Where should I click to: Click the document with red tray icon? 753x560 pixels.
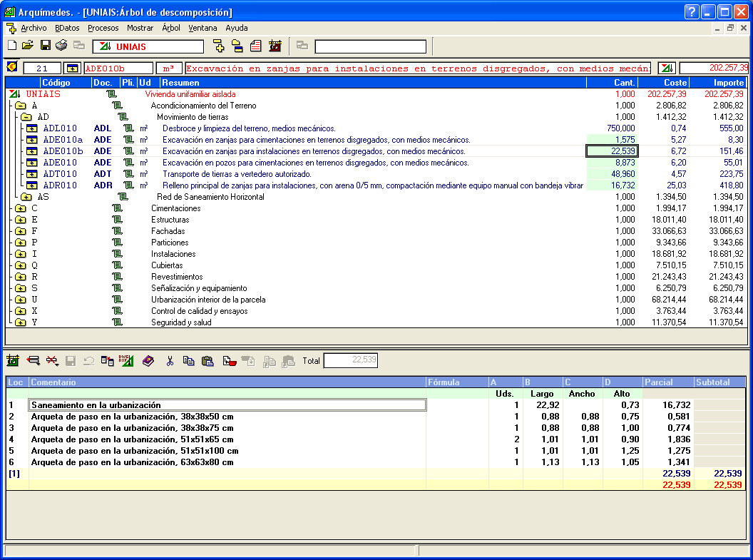(230, 361)
